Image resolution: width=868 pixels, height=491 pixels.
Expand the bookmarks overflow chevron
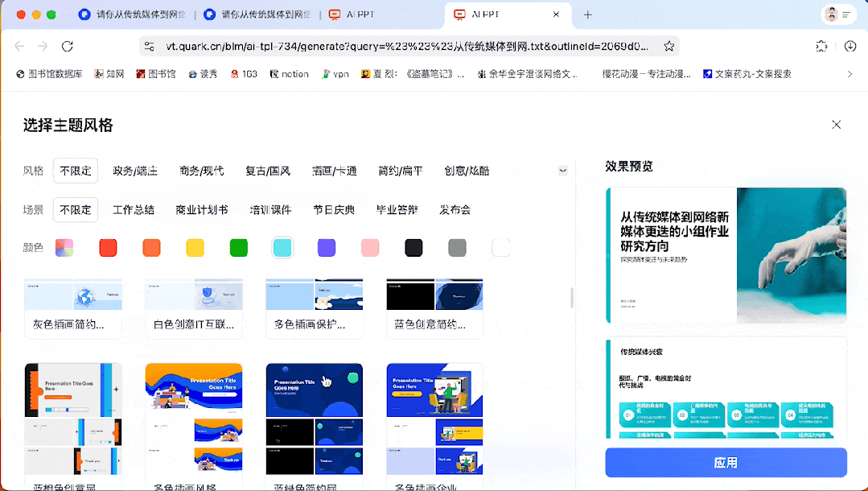851,73
